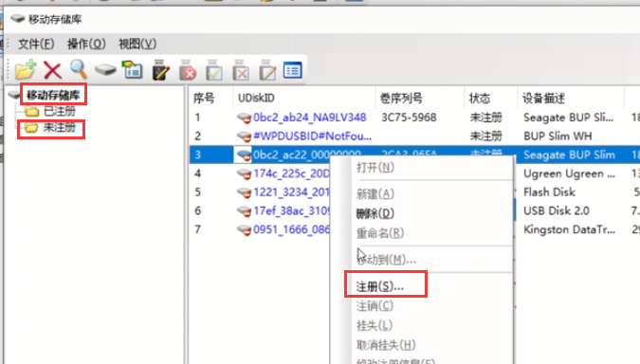
Task: Choose 移动到(M)... in the context menu
Action: (386, 260)
